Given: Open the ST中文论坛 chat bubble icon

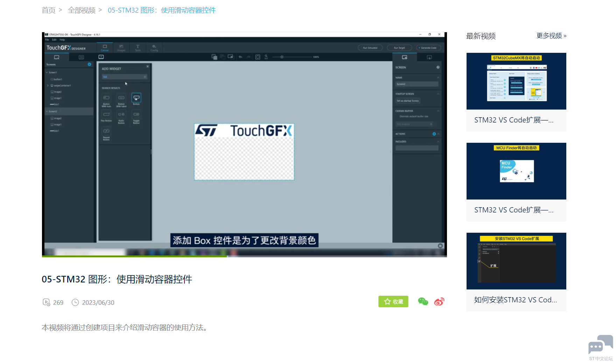Looking at the screenshot, I should point(601,345).
